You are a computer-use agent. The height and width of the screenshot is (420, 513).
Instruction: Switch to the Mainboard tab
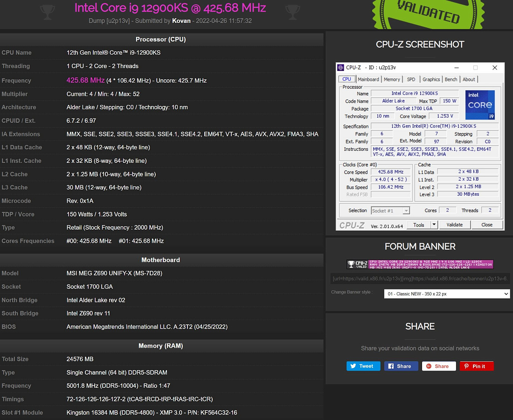(368, 79)
